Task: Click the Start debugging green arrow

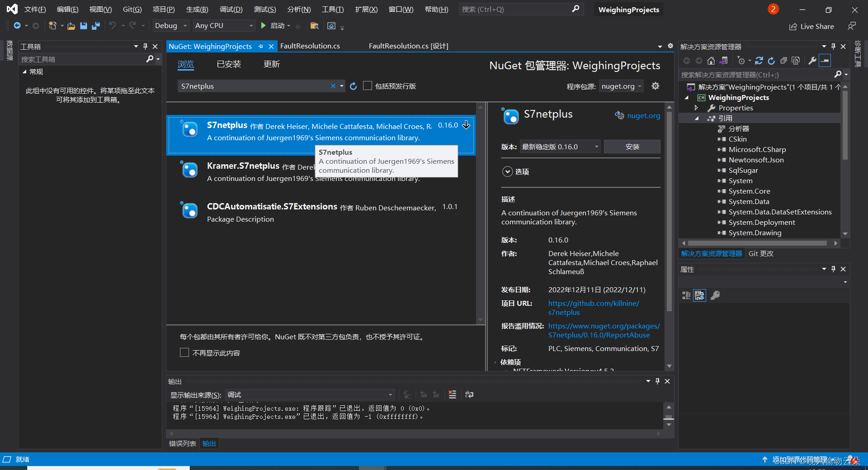Action: point(264,26)
